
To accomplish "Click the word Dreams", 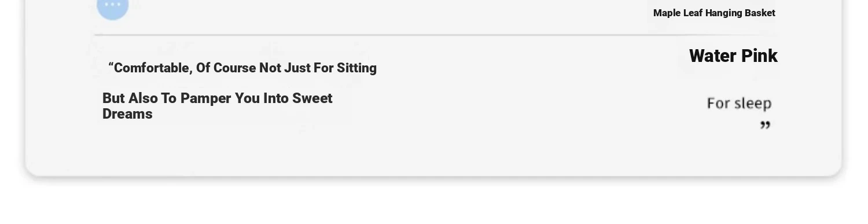I will 127,114.
